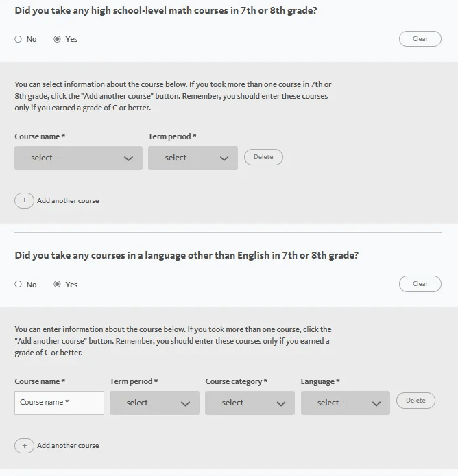Delete the math course row
The width and height of the screenshot is (458, 476).
(263, 157)
